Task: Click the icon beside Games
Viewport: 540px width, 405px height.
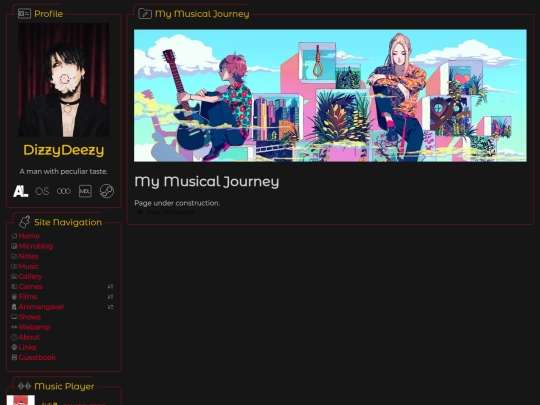Action: click(14, 287)
